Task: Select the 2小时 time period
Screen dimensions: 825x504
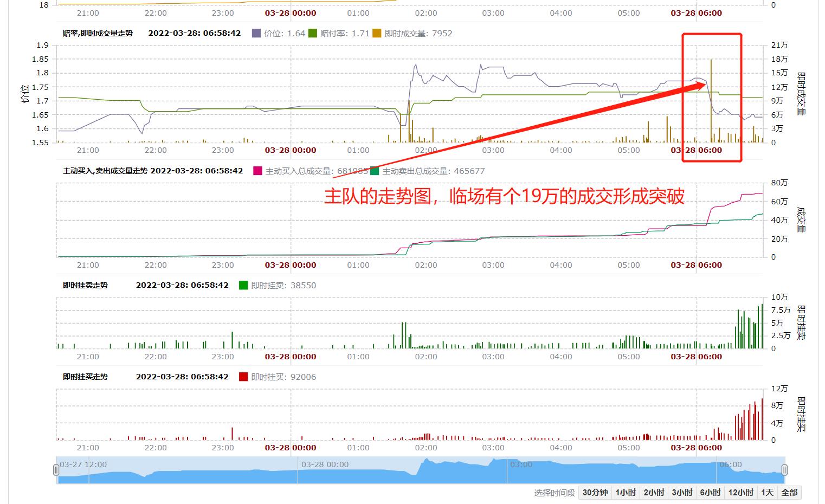Action: 654,493
